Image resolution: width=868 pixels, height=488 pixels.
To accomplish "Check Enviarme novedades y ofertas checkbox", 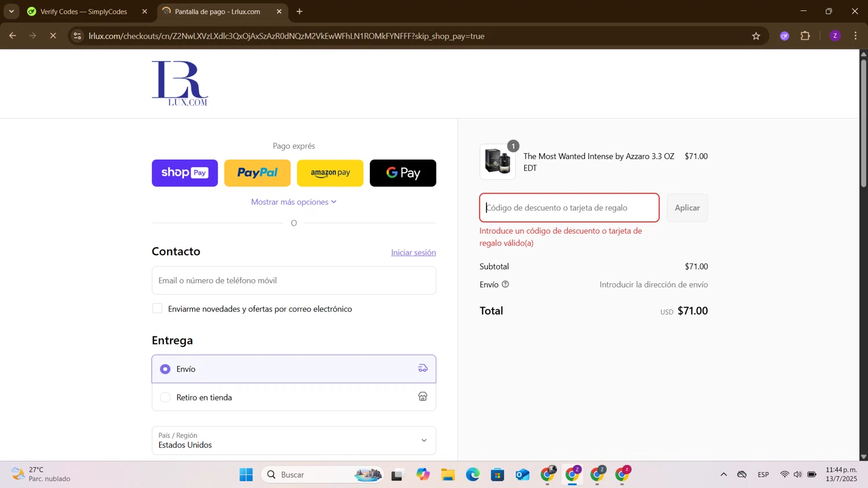I will 157,308.
